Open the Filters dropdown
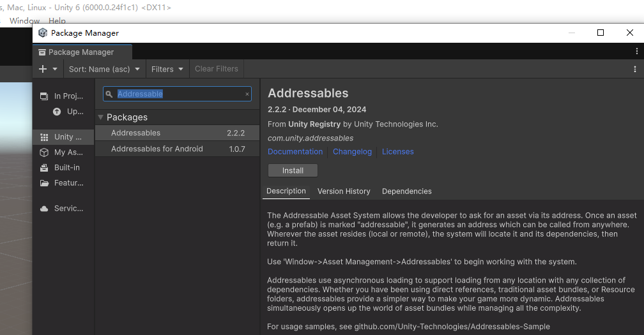This screenshot has height=335, width=644. coord(167,69)
